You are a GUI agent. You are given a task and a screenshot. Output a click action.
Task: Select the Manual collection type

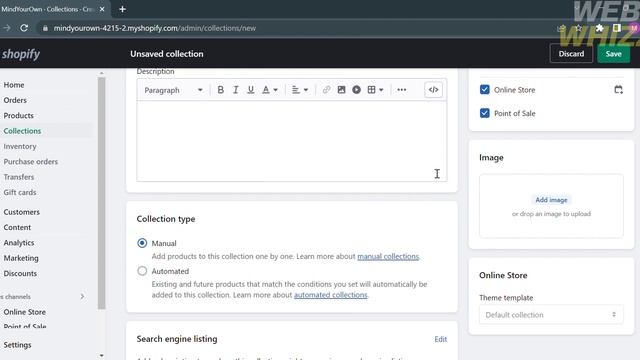(x=142, y=243)
